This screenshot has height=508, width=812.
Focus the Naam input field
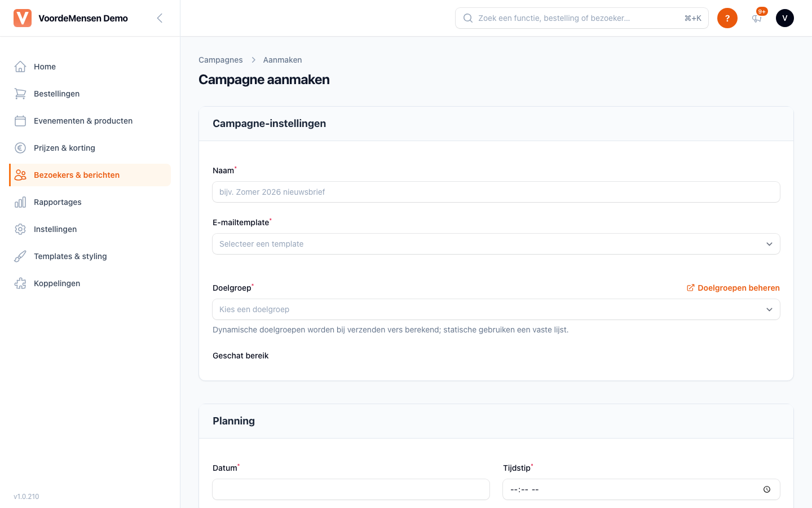[496, 192]
